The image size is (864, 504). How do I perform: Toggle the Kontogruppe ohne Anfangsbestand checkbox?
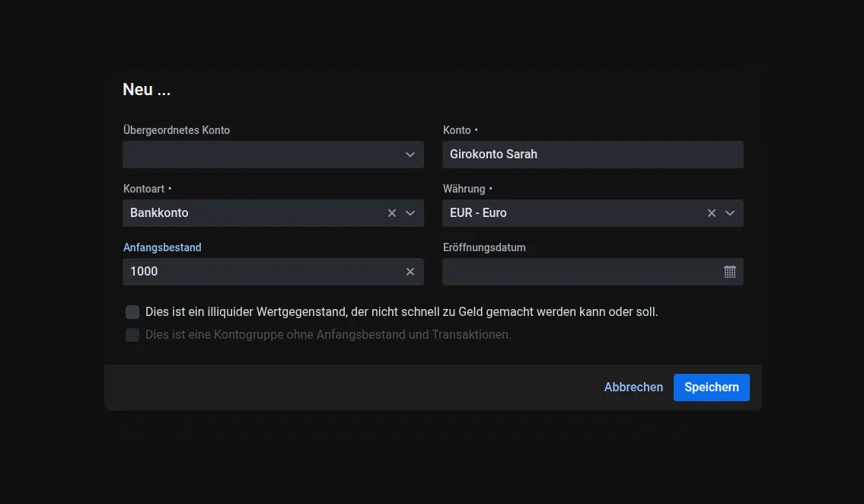(132, 335)
